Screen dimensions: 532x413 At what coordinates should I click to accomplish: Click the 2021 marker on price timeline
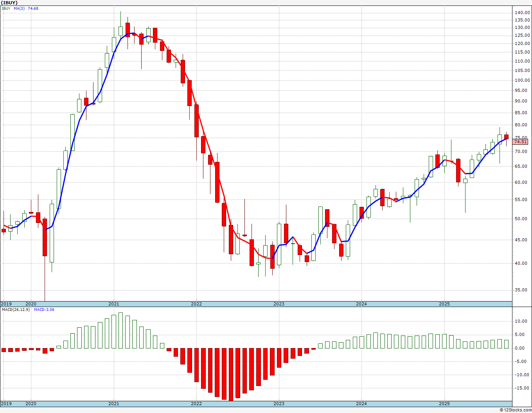(114, 304)
